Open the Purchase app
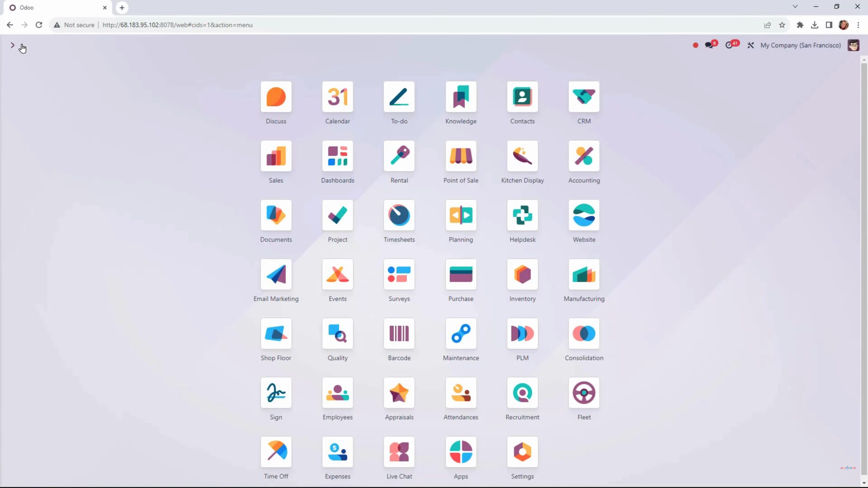The width and height of the screenshot is (868, 488). tap(461, 274)
